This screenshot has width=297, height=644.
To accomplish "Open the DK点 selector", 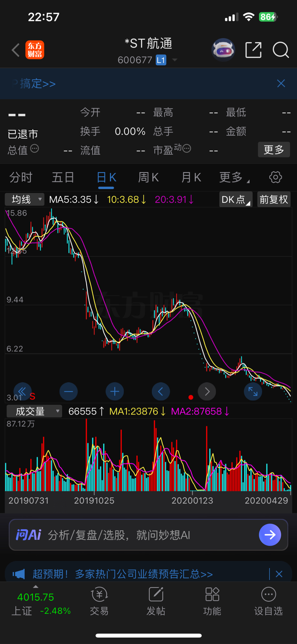I will point(236,199).
